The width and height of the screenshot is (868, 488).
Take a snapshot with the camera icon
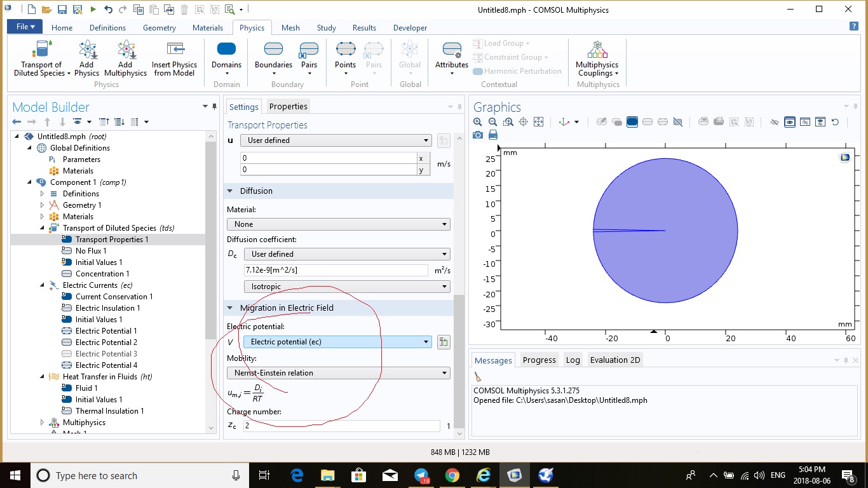click(478, 135)
